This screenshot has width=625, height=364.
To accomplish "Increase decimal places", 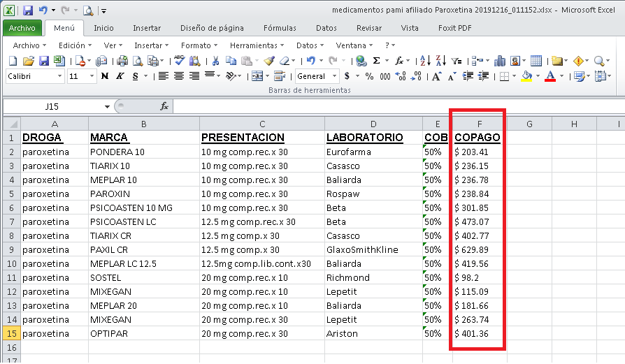I will click(401, 76).
